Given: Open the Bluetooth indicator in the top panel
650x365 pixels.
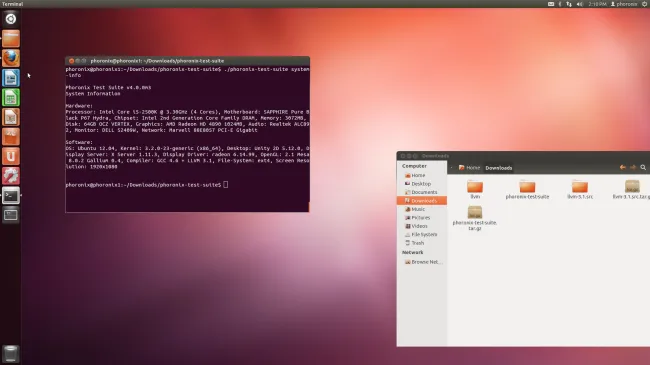Looking at the screenshot, I should click(560, 4).
